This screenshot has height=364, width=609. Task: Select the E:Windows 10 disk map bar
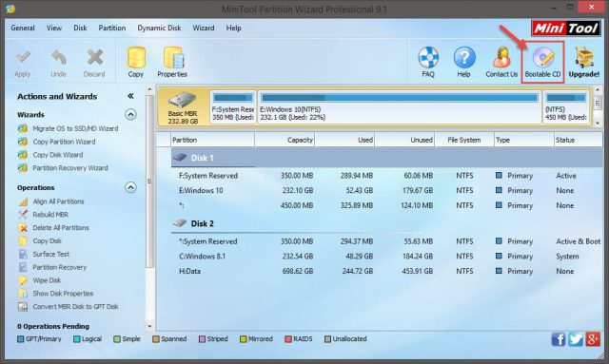coord(400,107)
